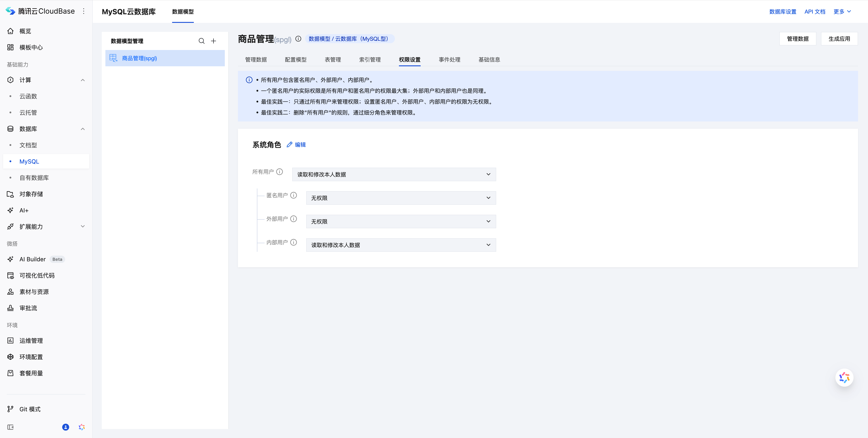This screenshot has height=438, width=868.
Task: Collapse the 数据库 section chevron
Action: click(83, 129)
